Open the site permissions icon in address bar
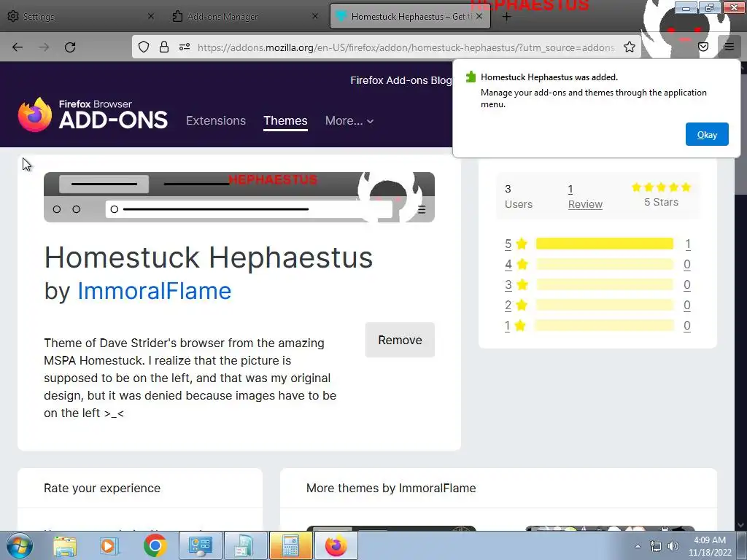Viewport: 747px width, 560px height. (185, 47)
